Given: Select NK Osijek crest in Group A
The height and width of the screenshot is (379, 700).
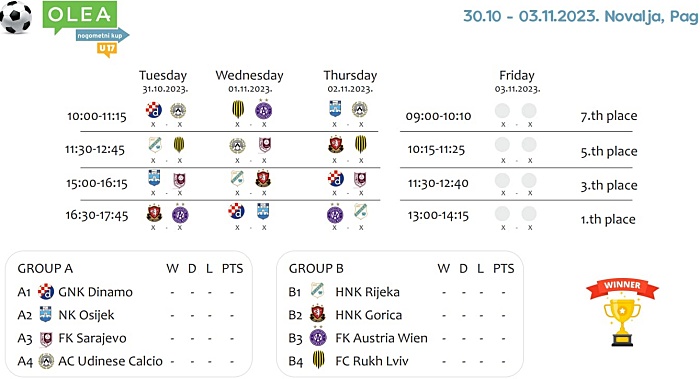Looking at the screenshot, I should (x=46, y=314).
